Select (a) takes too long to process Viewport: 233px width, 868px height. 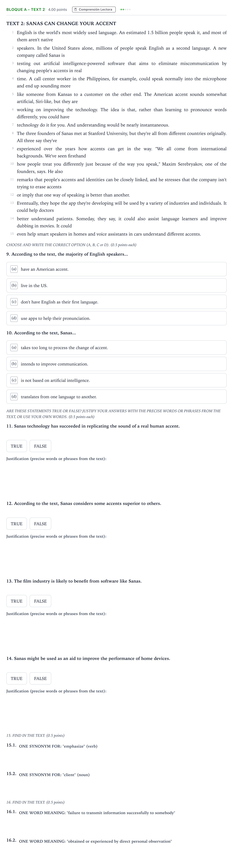click(x=116, y=347)
